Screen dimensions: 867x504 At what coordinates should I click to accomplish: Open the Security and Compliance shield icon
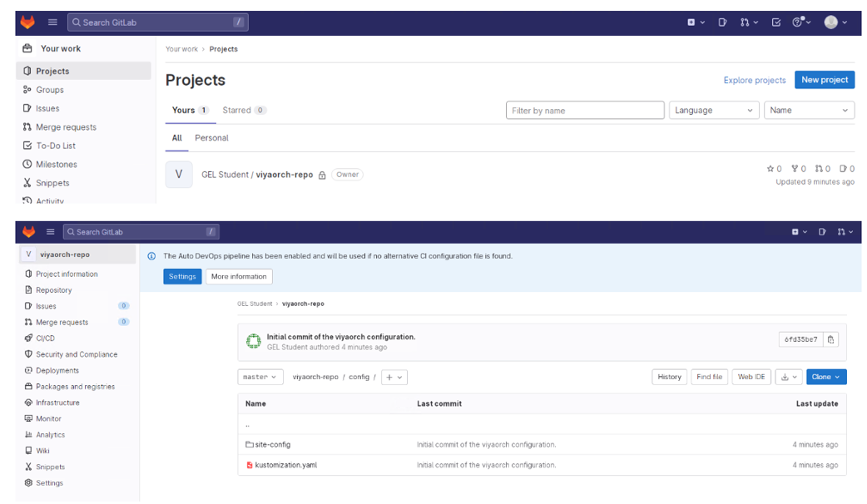tap(28, 354)
